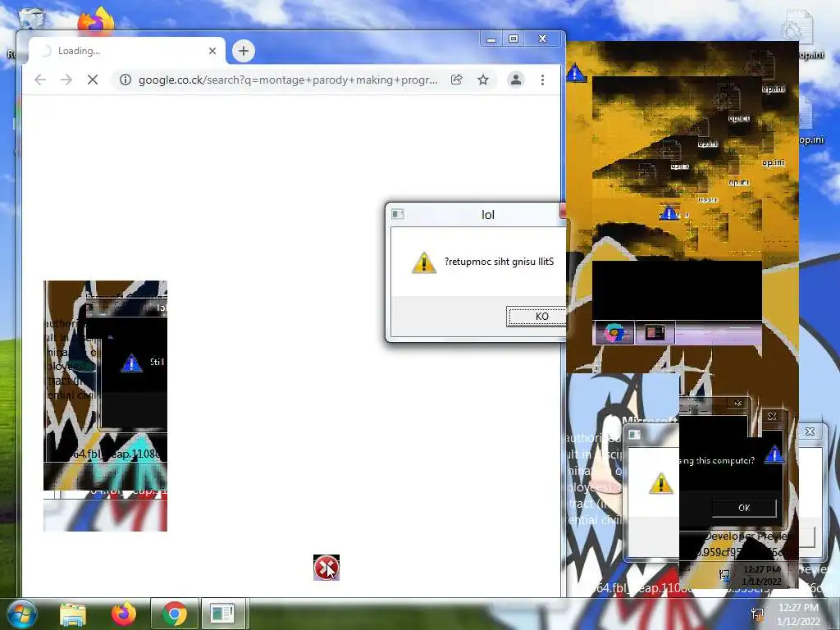The width and height of the screenshot is (840, 630).
Task: Share this page from the address bar
Action: coord(456,80)
